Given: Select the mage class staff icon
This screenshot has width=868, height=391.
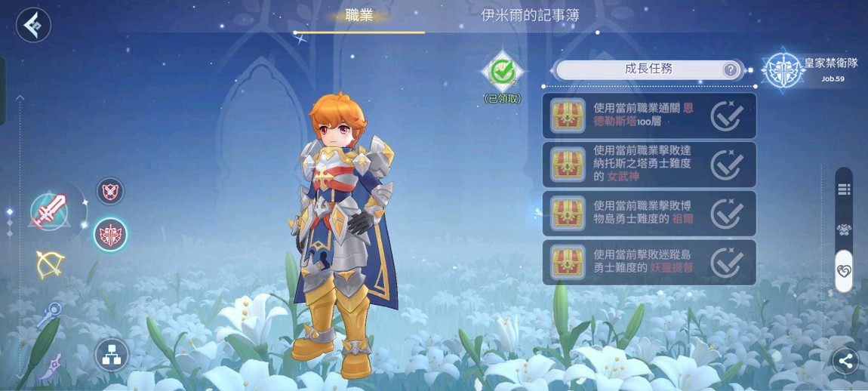Looking at the screenshot, I should [49, 315].
